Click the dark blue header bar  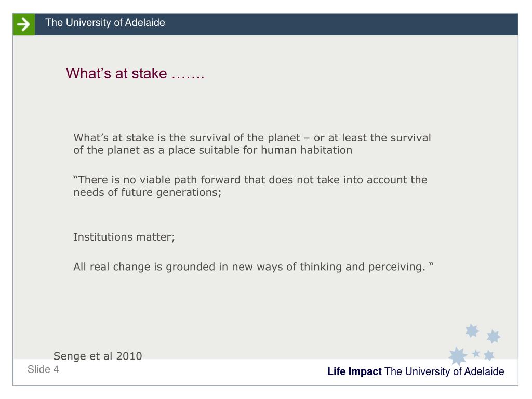(276, 24)
